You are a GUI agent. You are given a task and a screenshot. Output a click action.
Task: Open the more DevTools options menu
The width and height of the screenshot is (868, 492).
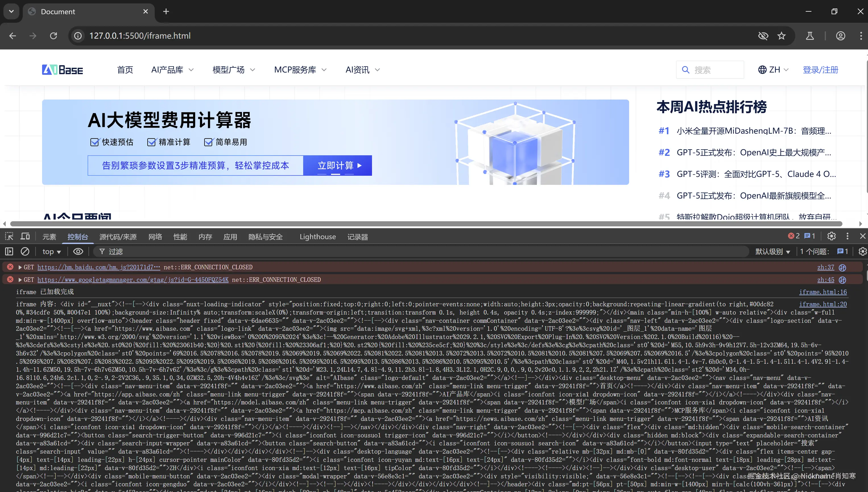[x=848, y=236]
